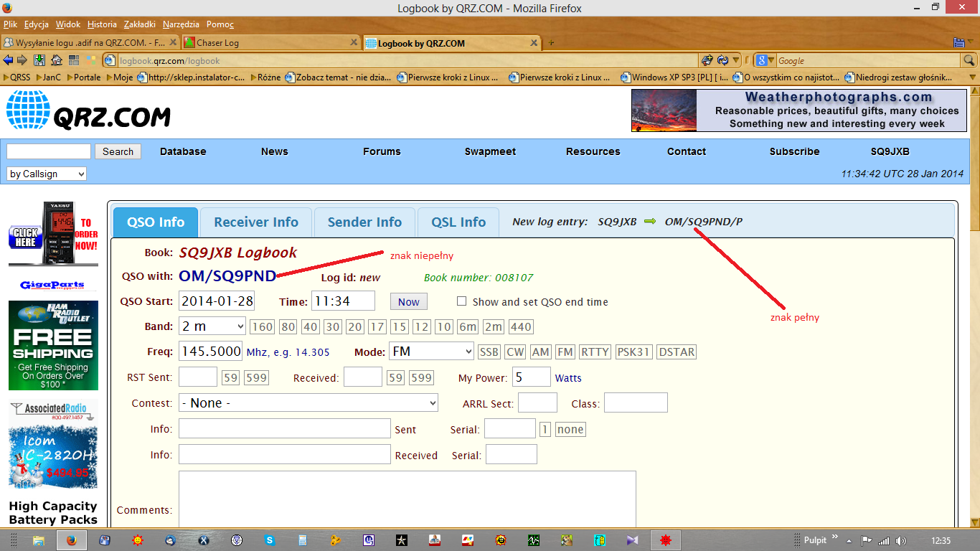The image size is (980, 551).
Task: Open the Action Center flag icon
Action: (x=867, y=540)
